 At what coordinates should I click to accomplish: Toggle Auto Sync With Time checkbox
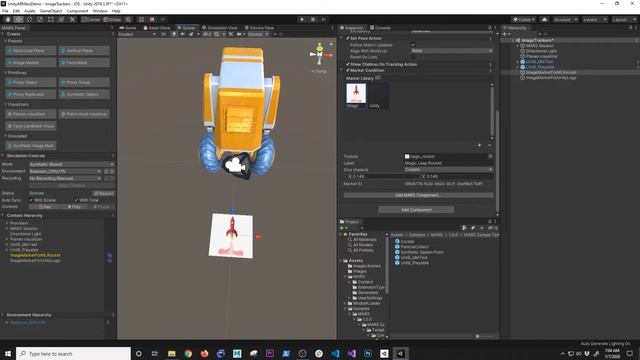(x=76, y=200)
